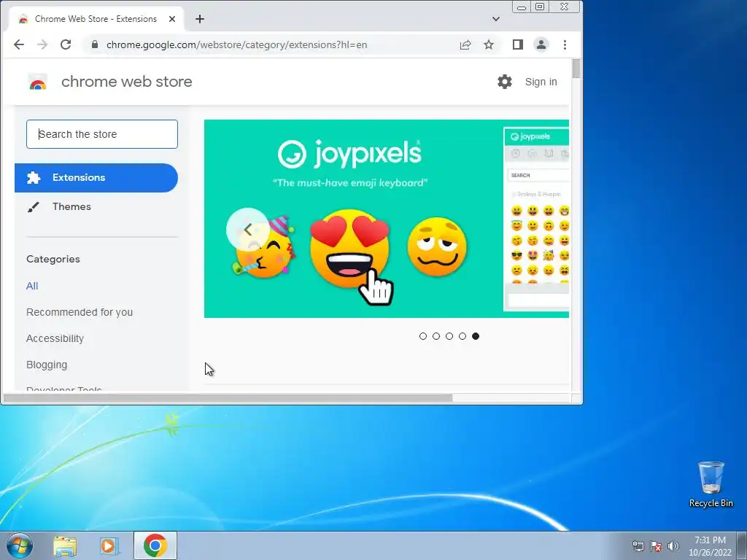747x560 pixels.
Task: Click the page vertical scrollbar thumb
Action: (576, 69)
